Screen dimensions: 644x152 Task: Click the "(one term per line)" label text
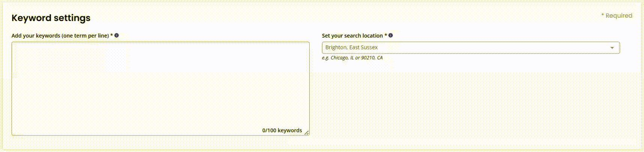coord(85,36)
